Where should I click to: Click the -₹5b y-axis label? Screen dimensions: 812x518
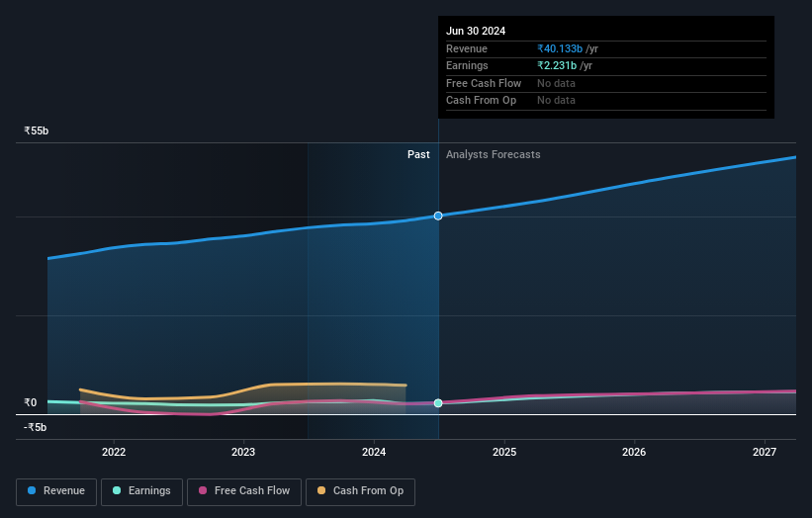pyautogui.click(x=36, y=427)
